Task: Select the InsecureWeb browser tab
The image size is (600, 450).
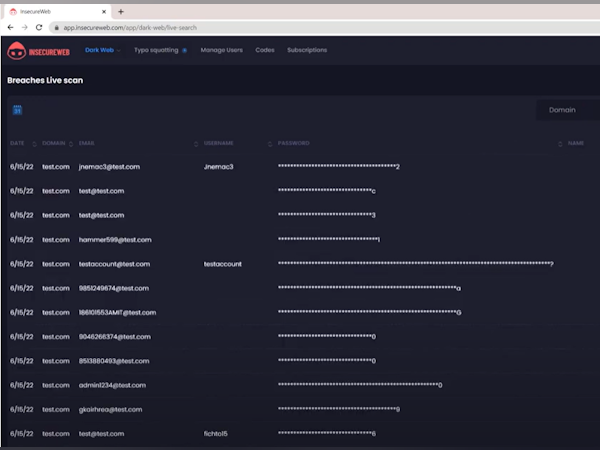Action: [57, 12]
